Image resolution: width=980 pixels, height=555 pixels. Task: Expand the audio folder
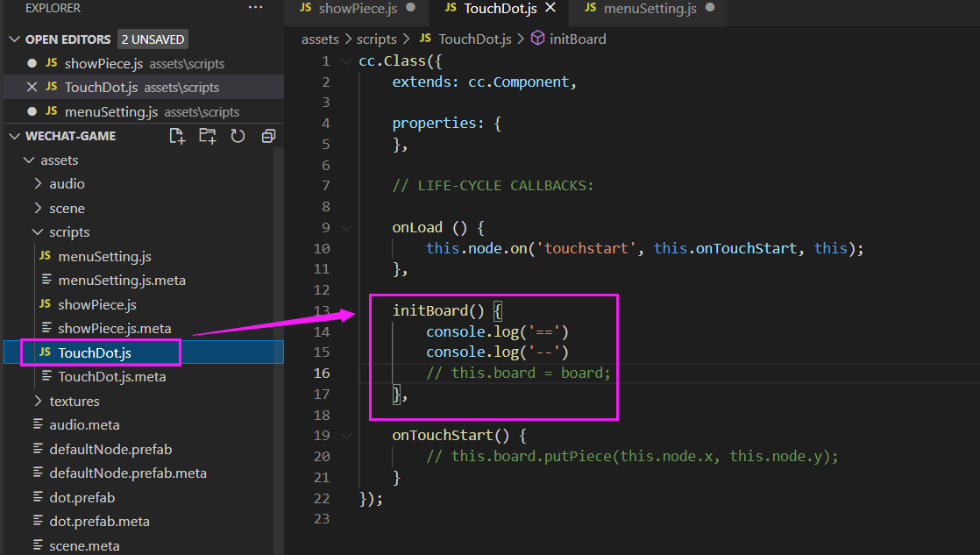click(x=38, y=184)
